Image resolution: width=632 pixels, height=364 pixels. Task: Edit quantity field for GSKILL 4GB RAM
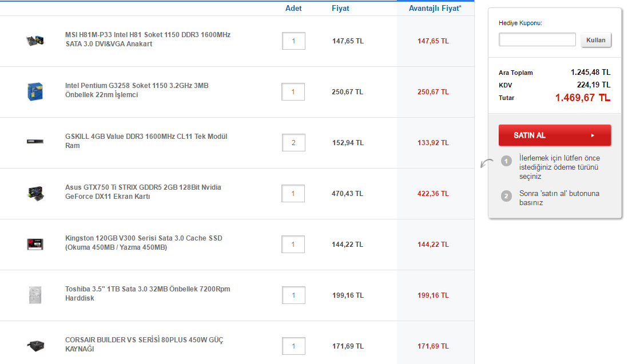pyautogui.click(x=293, y=142)
